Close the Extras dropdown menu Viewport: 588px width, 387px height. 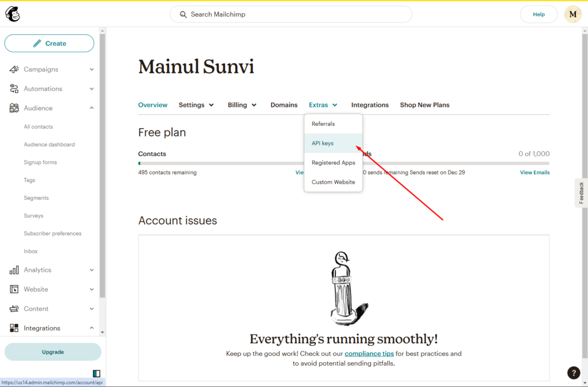(x=323, y=105)
